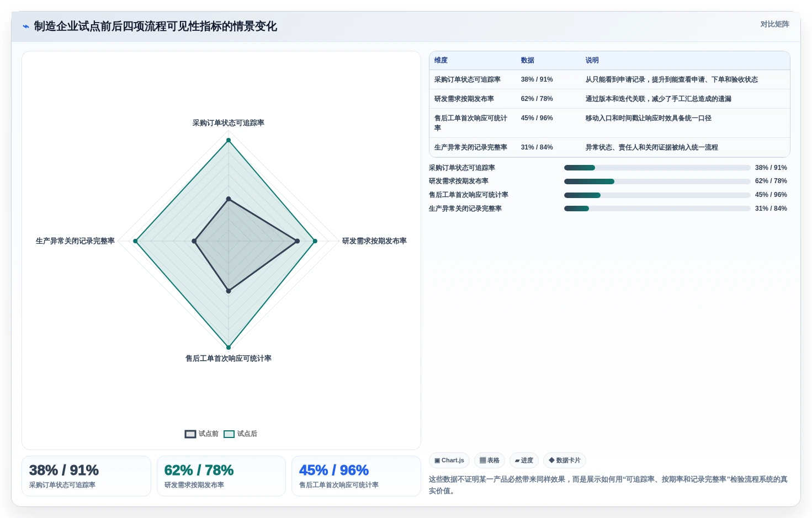
Task: Click the left teal radar data point
Action: pyautogui.click(x=135, y=241)
